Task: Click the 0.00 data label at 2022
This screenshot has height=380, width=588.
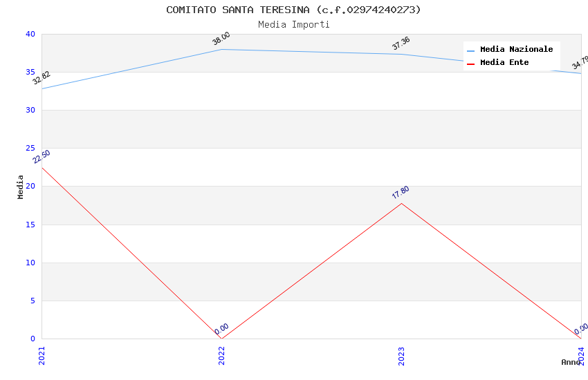Action: click(x=221, y=329)
